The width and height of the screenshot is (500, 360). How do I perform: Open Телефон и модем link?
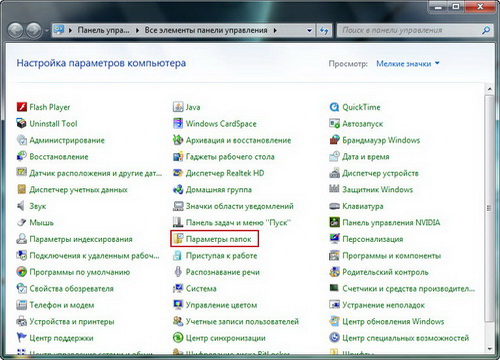point(62,305)
